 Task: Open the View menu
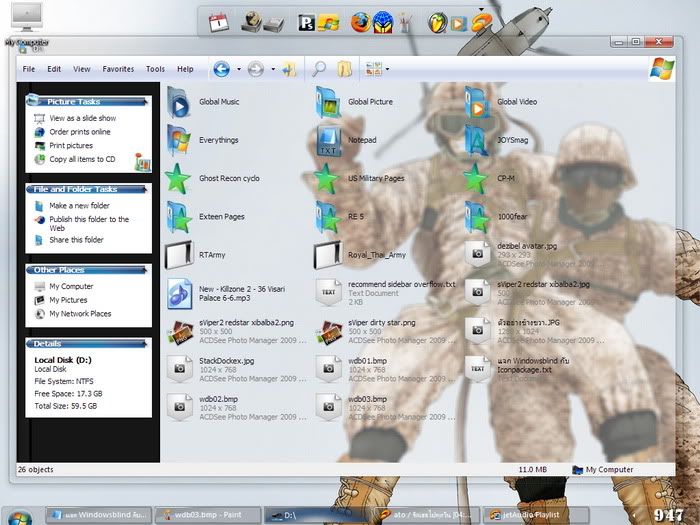click(82, 69)
